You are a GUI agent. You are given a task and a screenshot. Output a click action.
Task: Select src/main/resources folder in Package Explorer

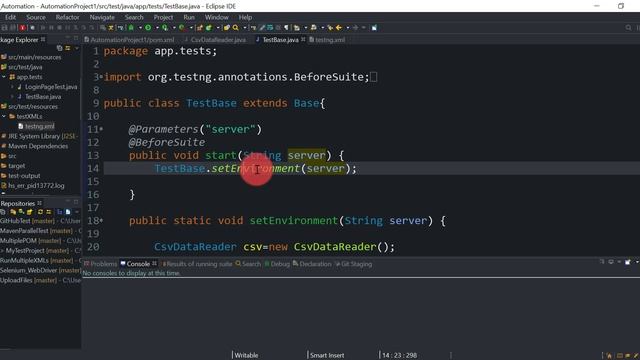tap(31, 57)
